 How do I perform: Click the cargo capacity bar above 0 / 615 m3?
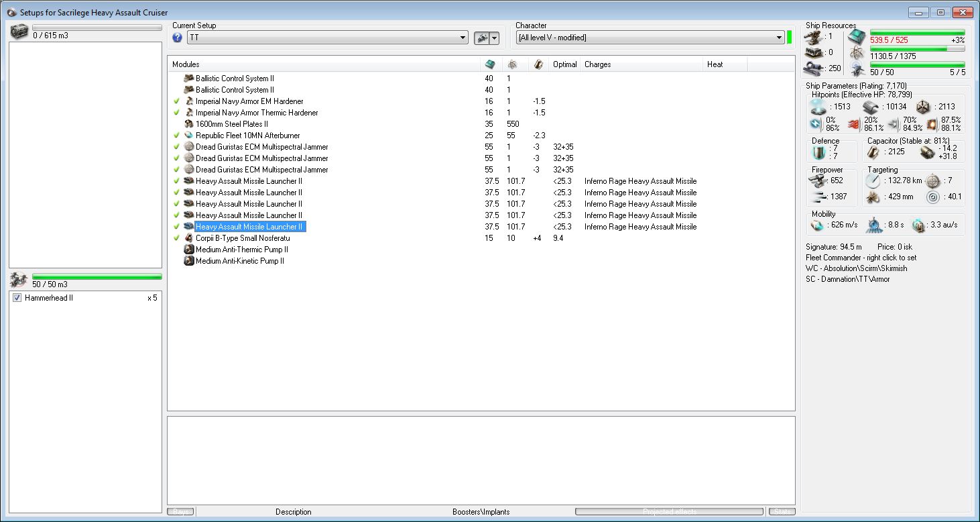click(x=97, y=28)
